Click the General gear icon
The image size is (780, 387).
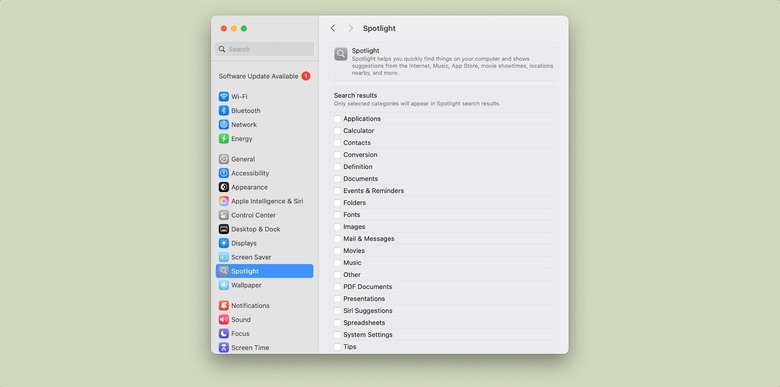(x=224, y=159)
